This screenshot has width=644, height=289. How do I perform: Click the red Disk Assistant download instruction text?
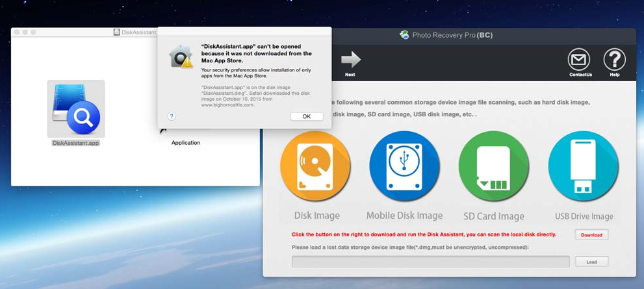pos(424,234)
